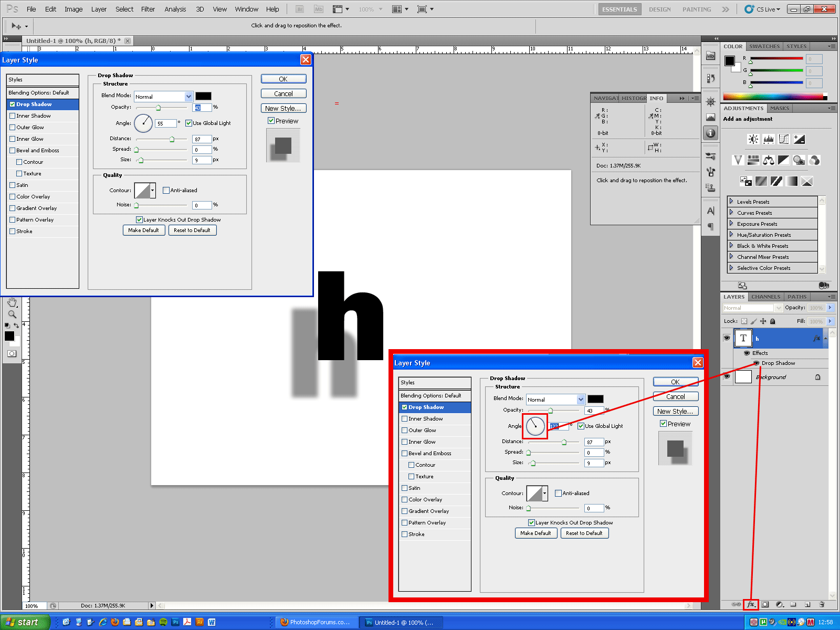
Task: Click the toolbox foreground color swatch
Action: (x=9, y=336)
